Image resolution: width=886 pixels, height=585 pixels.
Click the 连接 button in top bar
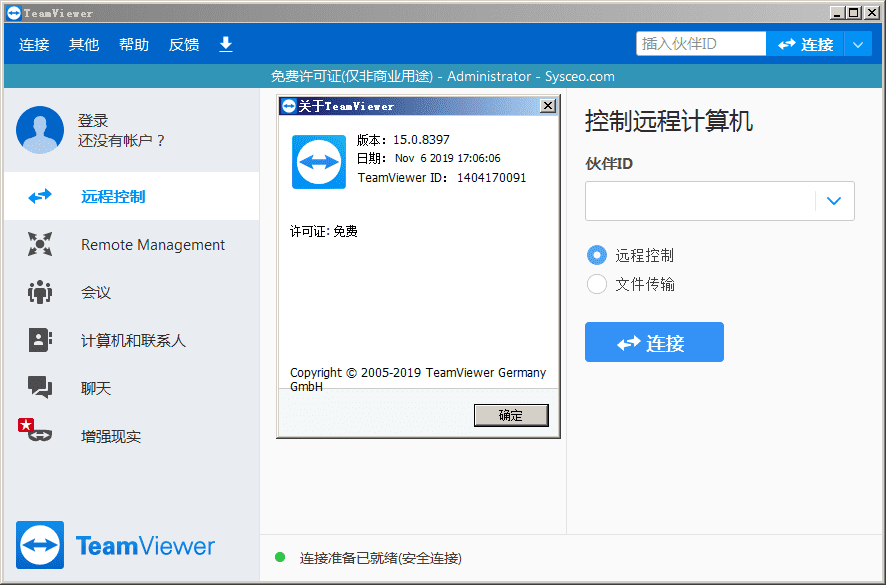click(x=805, y=44)
